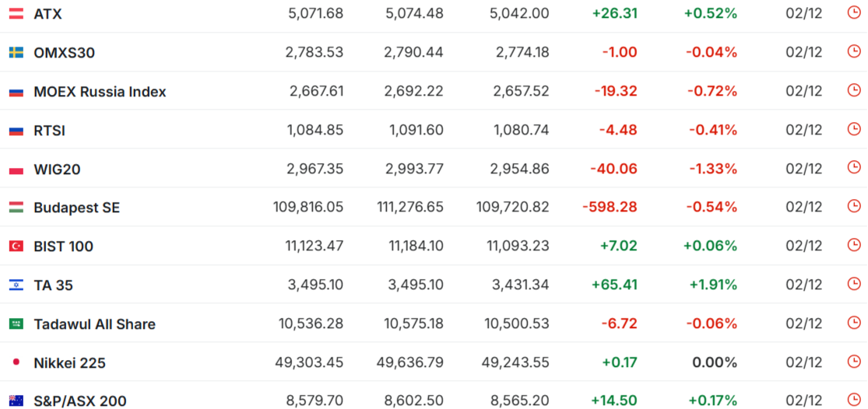Open the S&P/ASX 200 link

pyautogui.click(x=79, y=401)
